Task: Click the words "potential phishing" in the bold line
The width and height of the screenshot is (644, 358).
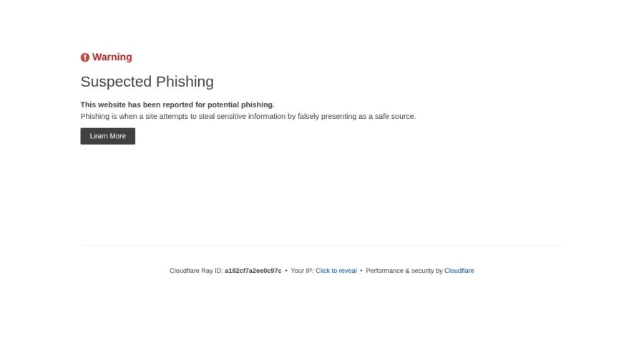Action: [240, 105]
